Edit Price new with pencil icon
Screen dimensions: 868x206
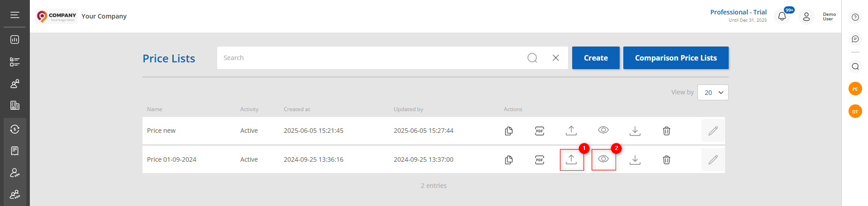pyautogui.click(x=713, y=131)
